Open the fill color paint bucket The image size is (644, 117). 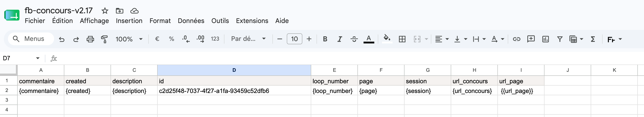(x=387, y=39)
